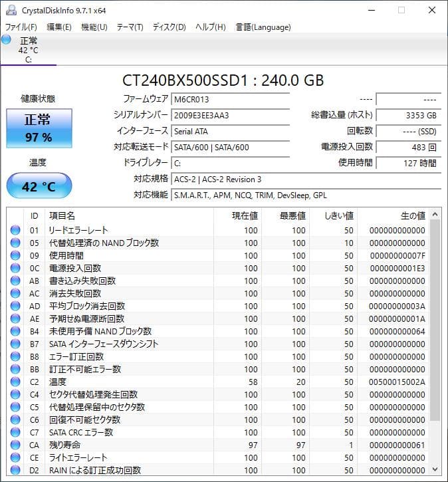Click the power on hours value 127 時間
This screenshot has height=482, width=448.
(x=409, y=164)
